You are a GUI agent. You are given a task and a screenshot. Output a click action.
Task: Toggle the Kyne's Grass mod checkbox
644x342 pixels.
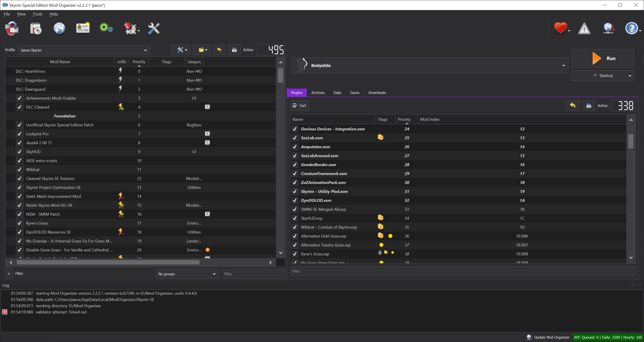click(19, 223)
